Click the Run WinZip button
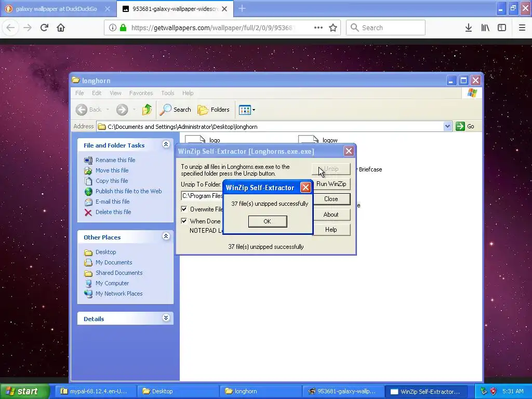This screenshot has width=532, height=399. tap(331, 184)
